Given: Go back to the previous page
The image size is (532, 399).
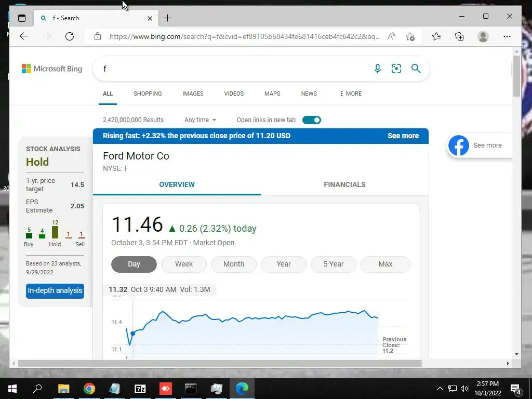Looking at the screenshot, I should (24, 36).
